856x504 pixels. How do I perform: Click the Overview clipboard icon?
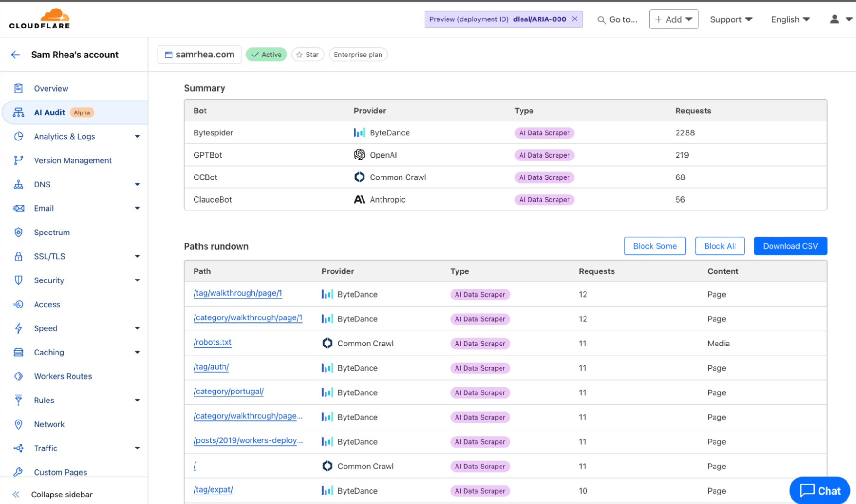tap(18, 88)
